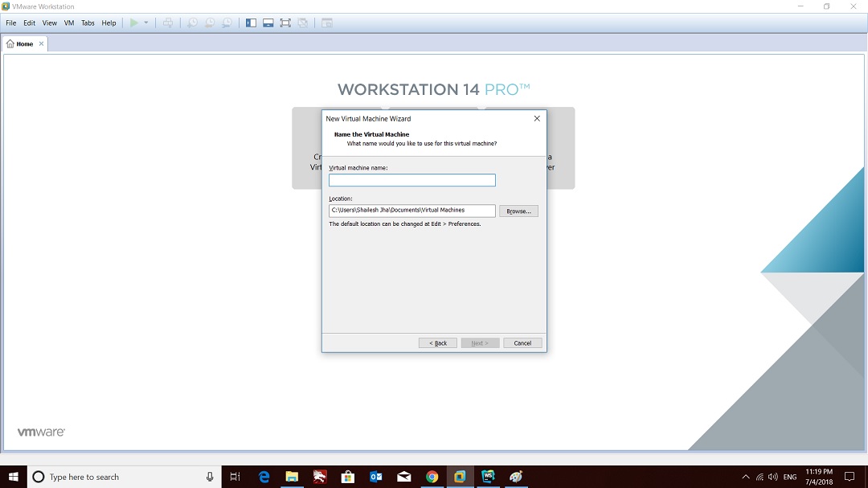Click the console view toolbar icon
Screen dimensions: 868x488
coord(327,23)
